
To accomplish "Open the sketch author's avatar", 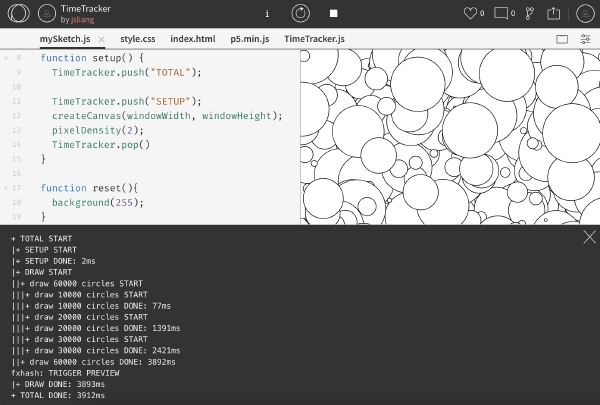I will (x=47, y=13).
